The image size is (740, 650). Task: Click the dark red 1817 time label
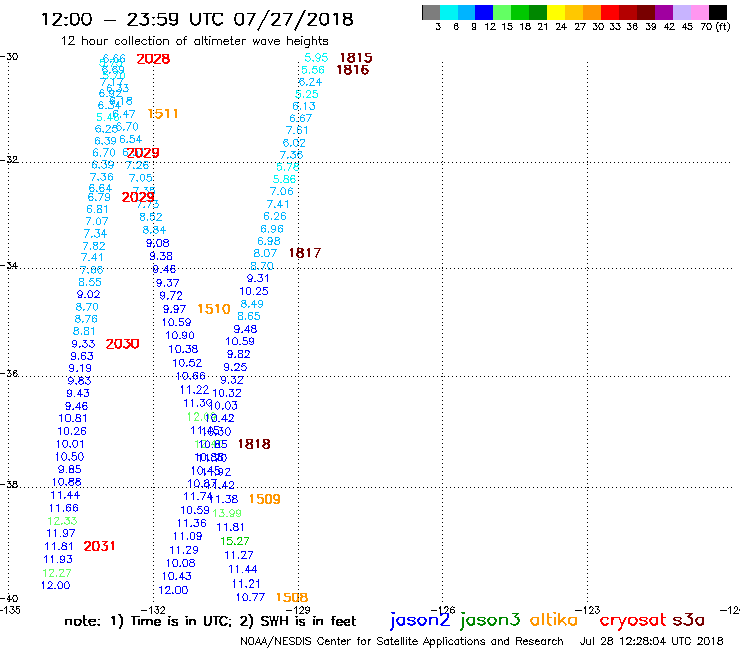[305, 253]
